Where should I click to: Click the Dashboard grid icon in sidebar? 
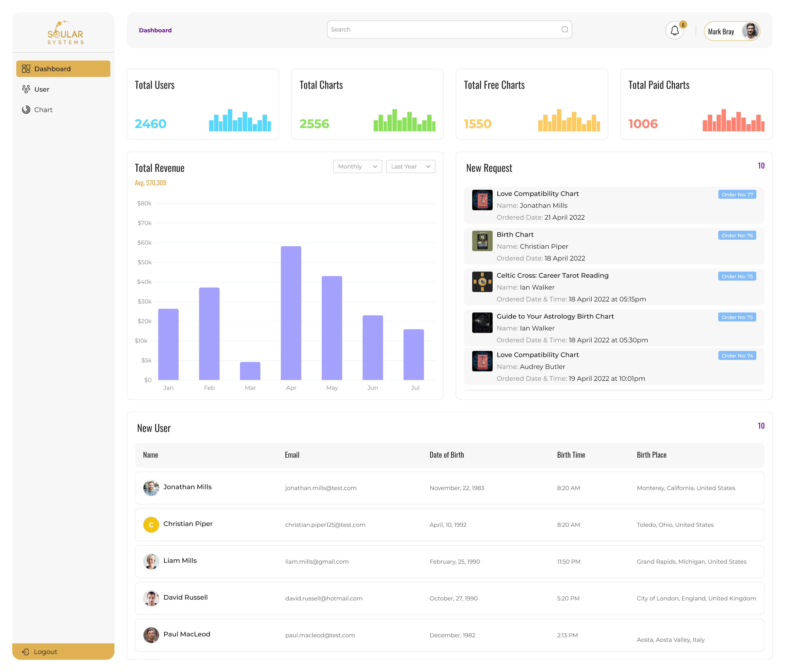pyautogui.click(x=26, y=69)
